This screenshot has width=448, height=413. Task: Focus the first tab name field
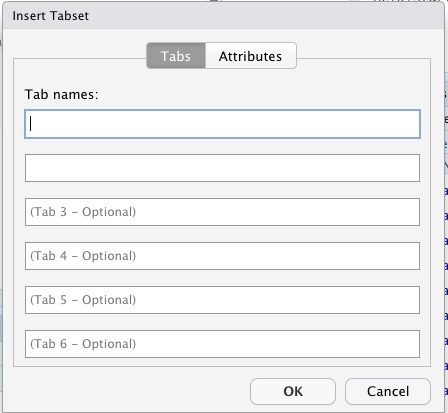coord(222,124)
